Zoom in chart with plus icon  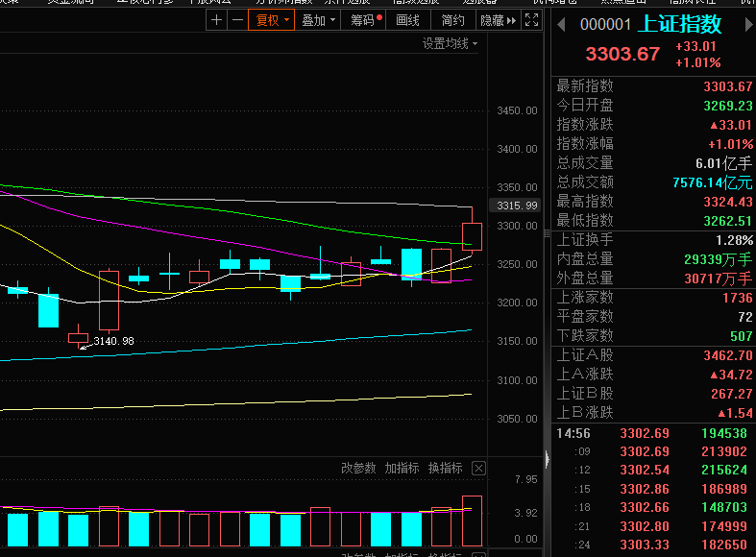(216, 20)
